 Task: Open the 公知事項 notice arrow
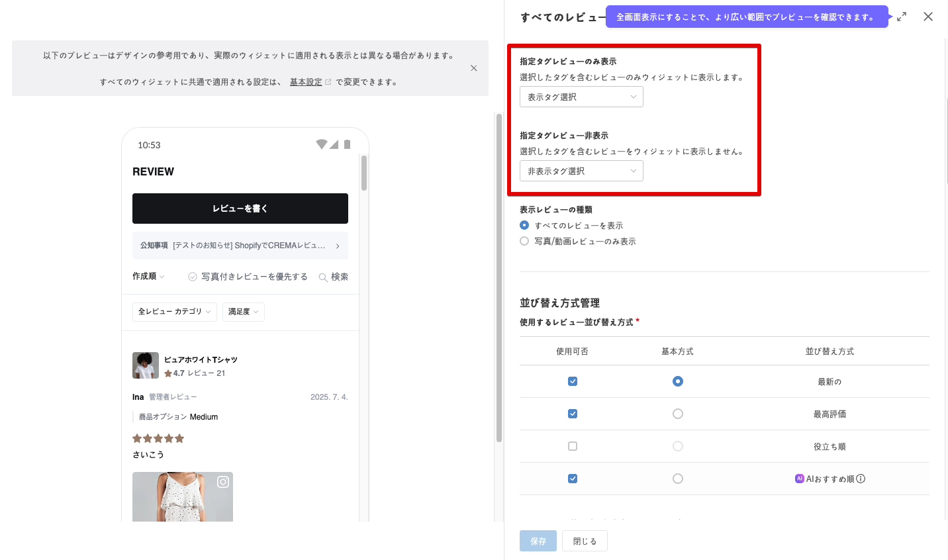click(x=338, y=246)
